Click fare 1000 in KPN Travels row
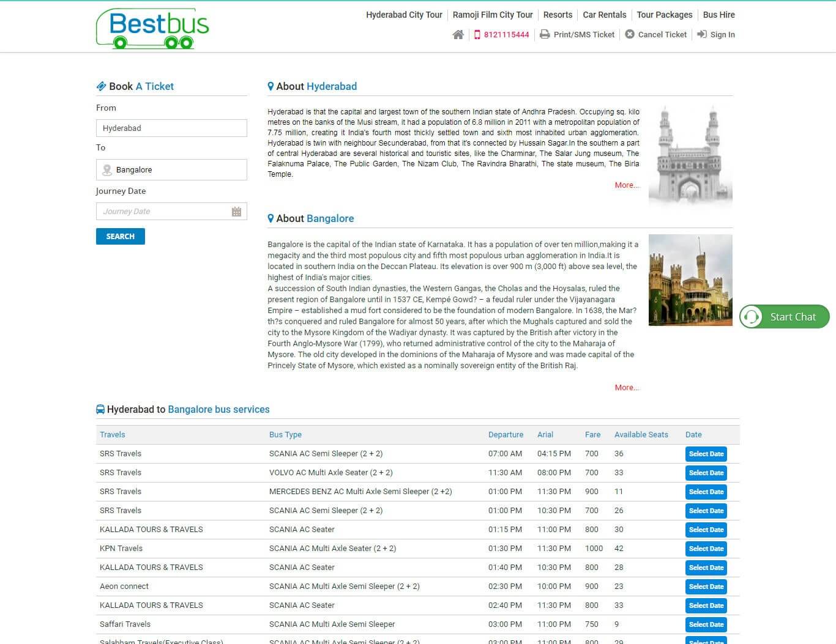The height and width of the screenshot is (644, 836). pos(594,549)
